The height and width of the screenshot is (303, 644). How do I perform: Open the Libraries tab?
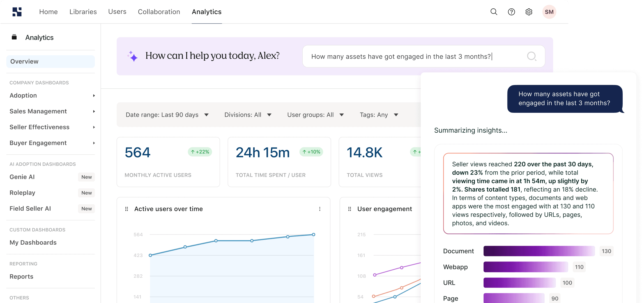pos(83,12)
